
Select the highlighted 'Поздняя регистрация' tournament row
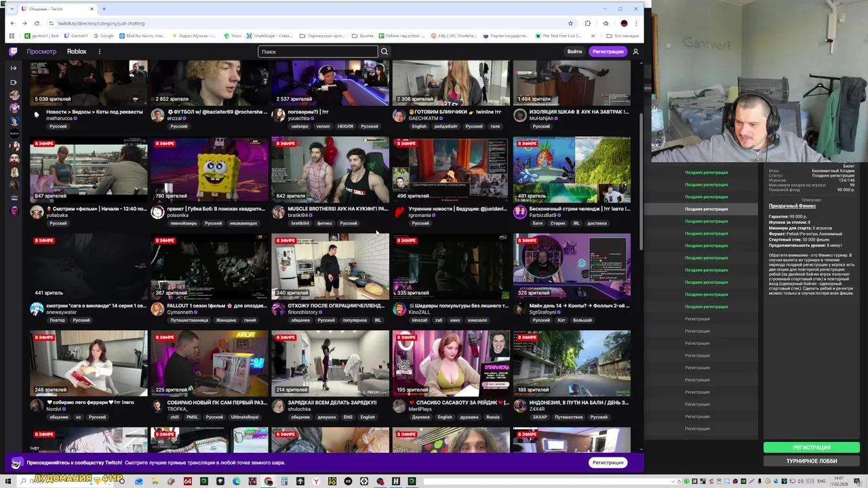(x=701, y=209)
